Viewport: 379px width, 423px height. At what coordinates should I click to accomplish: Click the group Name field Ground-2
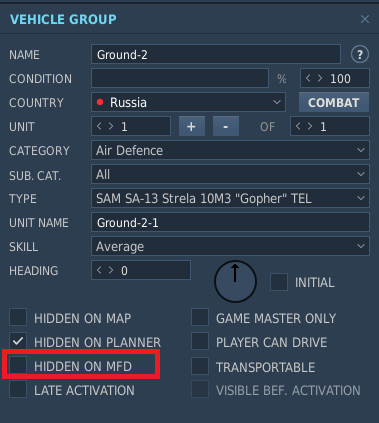coord(216,54)
